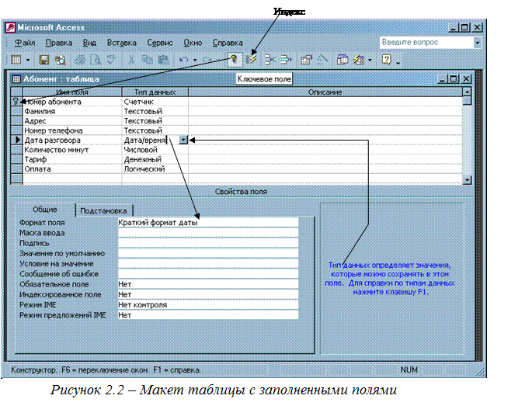The height and width of the screenshot is (406, 532).
Task: Open the Indexes lightning icon
Action: [251, 60]
